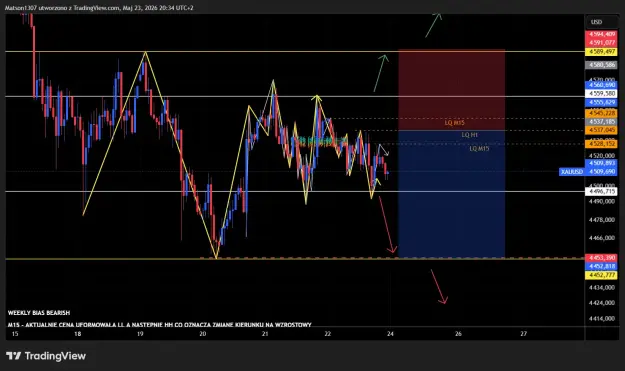This screenshot has height=371, width=625.
Task: Select the current price 4509,690 label
Action: [x=601, y=172]
